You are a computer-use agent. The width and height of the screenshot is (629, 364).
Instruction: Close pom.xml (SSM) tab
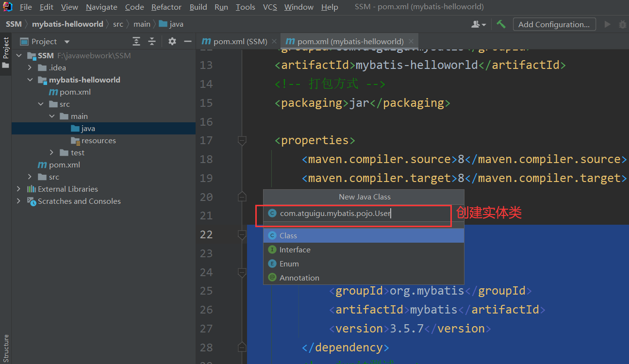[275, 41]
